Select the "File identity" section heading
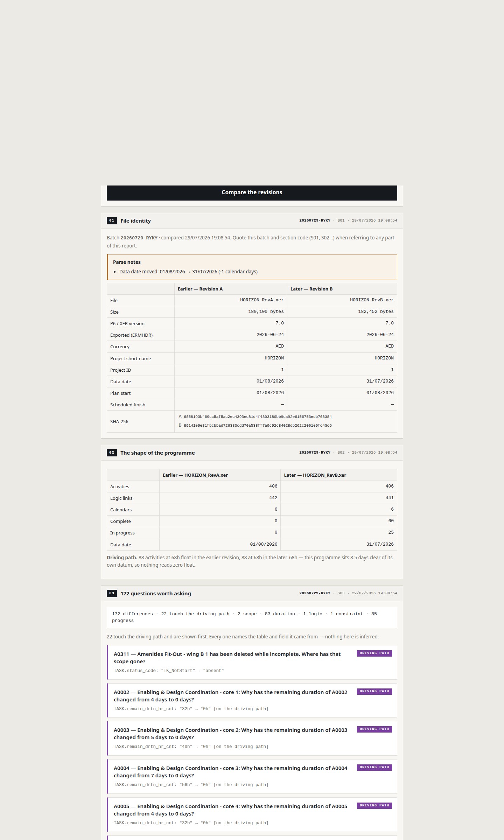This screenshot has width=504, height=840. (135, 221)
